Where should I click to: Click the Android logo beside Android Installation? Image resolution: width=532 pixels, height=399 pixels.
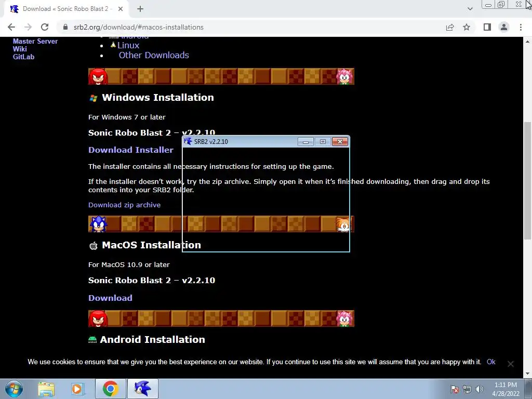(x=92, y=340)
